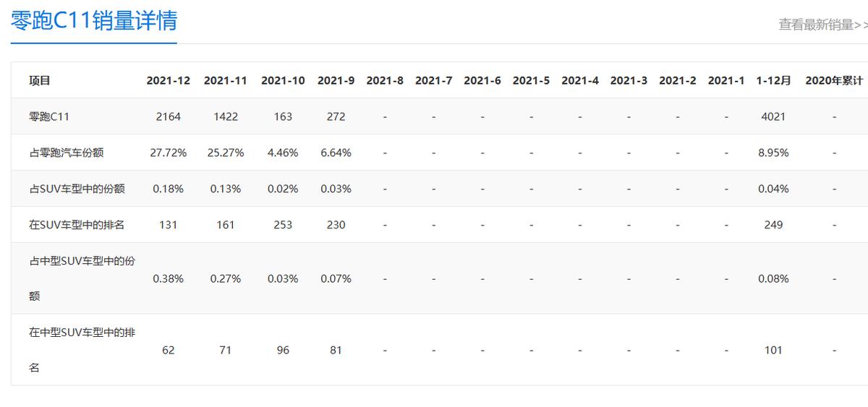868x407 pixels.
Task: Select the 在SUV车型中的排名 row label
Action: point(77,225)
